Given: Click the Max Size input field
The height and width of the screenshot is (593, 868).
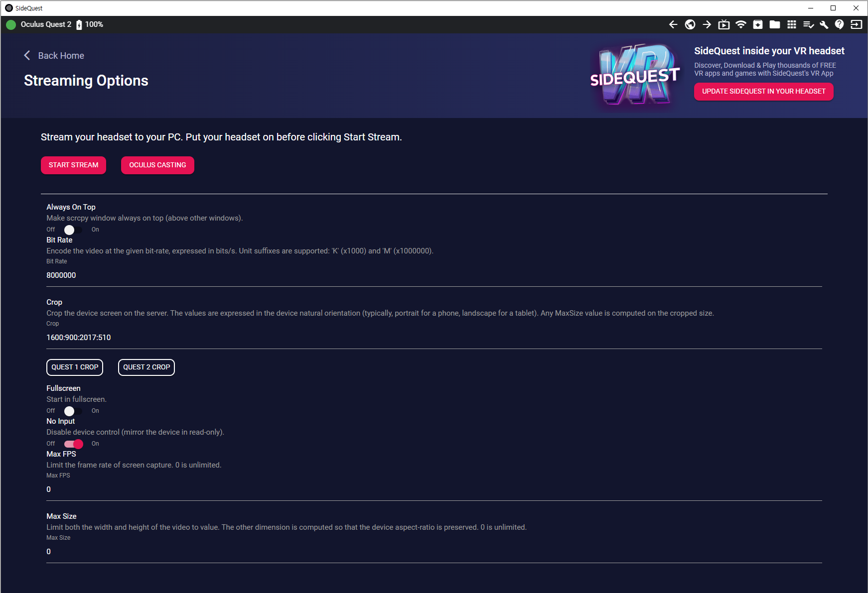Looking at the screenshot, I should click(x=434, y=552).
